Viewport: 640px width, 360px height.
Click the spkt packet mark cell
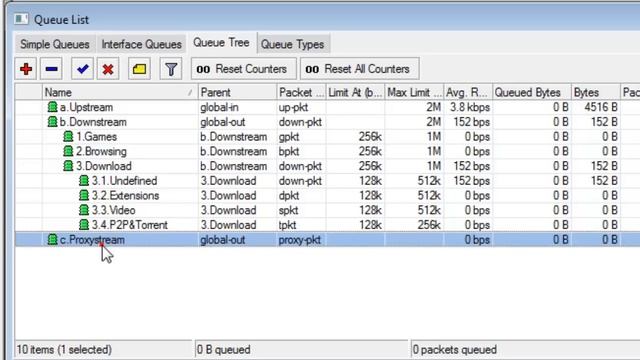pos(301,210)
